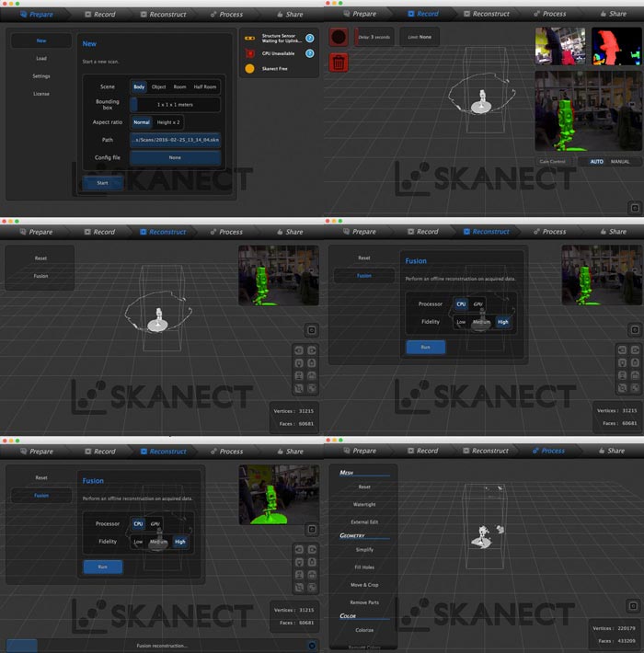
Task: Open Settings in the Prepare sidebar
Action: coord(41,76)
